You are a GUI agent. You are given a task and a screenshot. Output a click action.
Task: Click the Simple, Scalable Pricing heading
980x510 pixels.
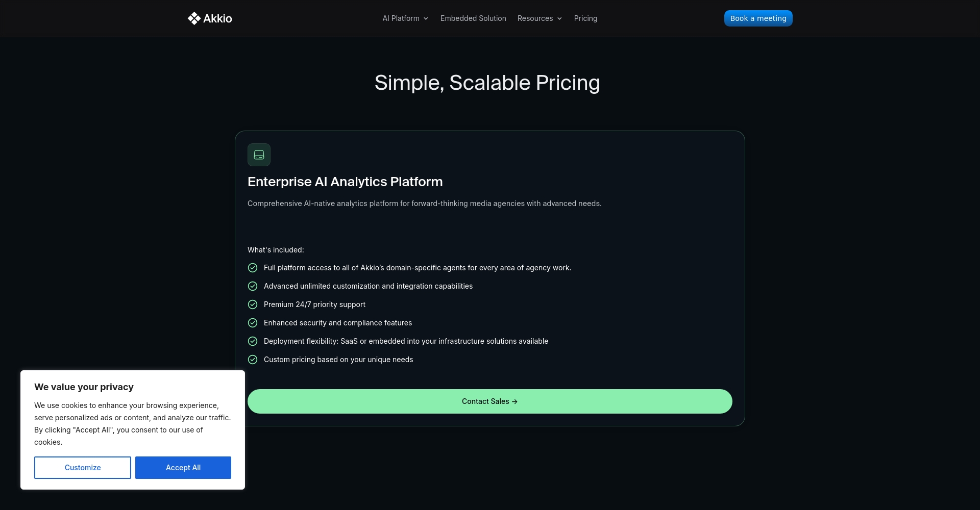click(487, 83)
